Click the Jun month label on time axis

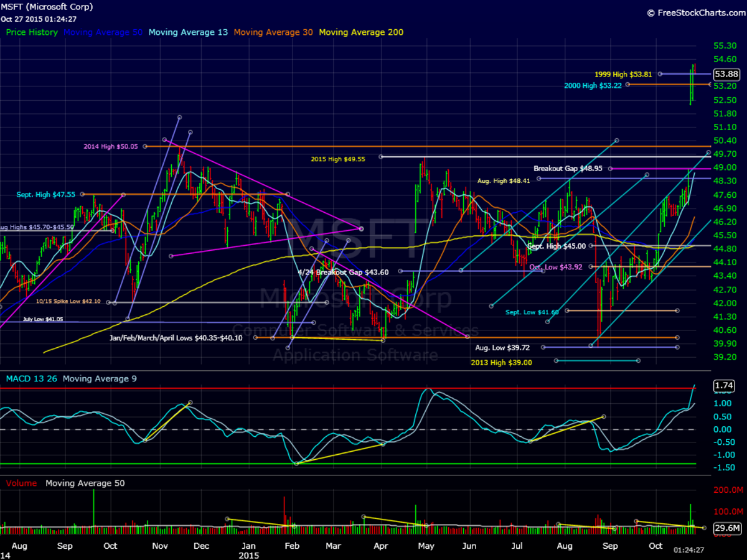pos(469,546)
